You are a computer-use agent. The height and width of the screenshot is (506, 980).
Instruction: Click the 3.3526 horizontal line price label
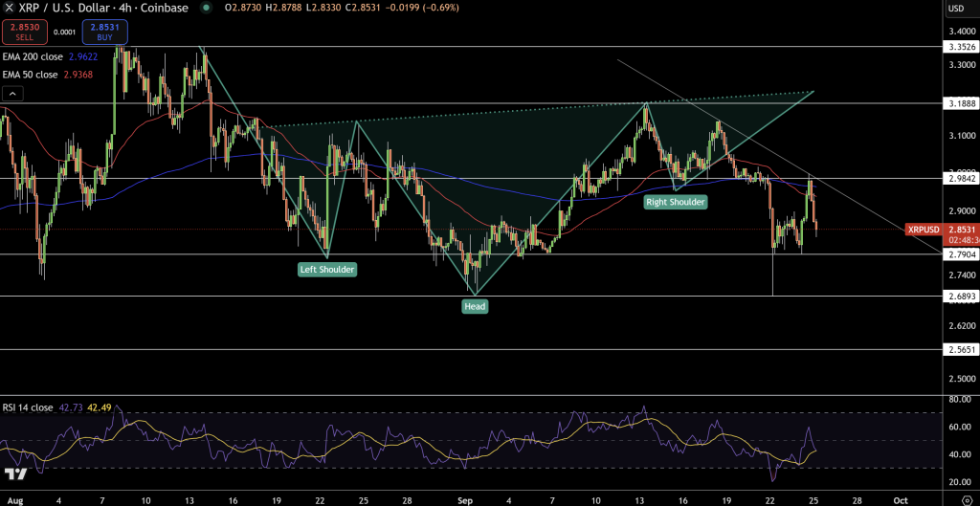[961, 47]
